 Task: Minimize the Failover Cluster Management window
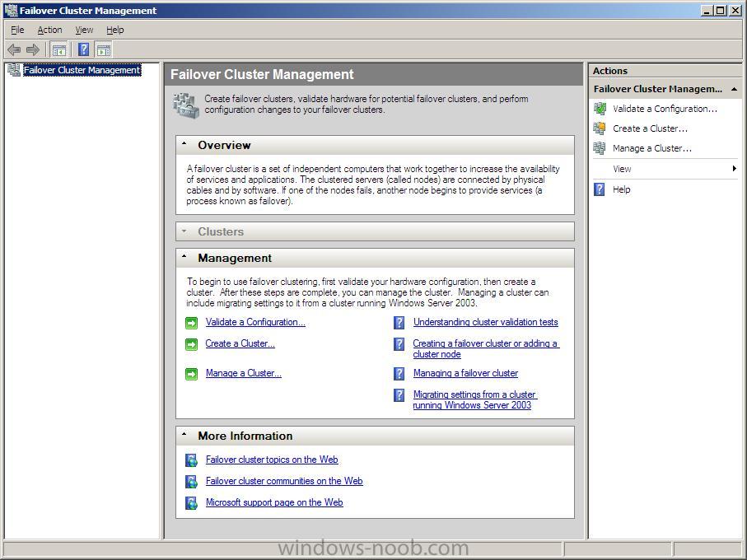pos(707,11)
